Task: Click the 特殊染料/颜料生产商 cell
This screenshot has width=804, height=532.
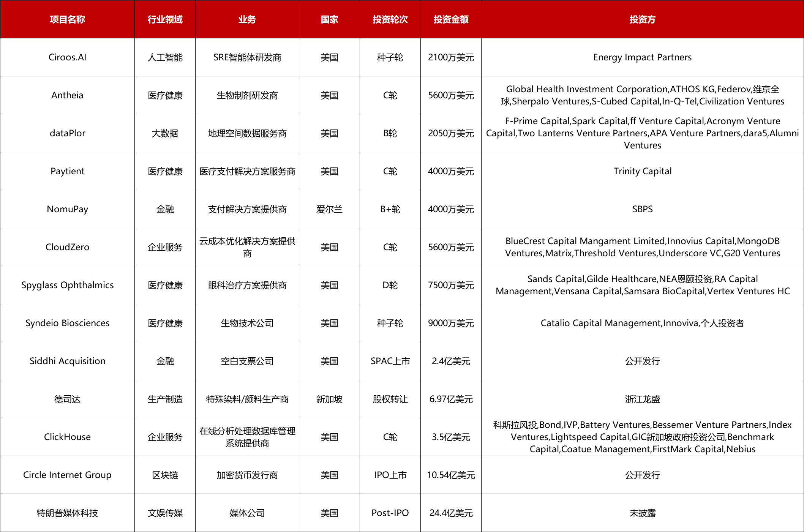Action: coord(247,399)
